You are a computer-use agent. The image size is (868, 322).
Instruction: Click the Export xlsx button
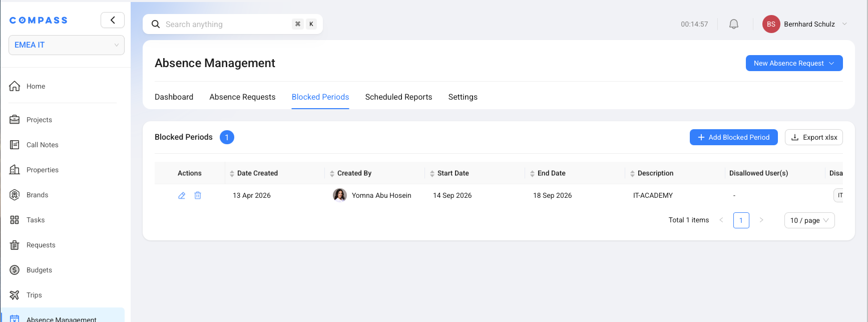coord(814,137)
